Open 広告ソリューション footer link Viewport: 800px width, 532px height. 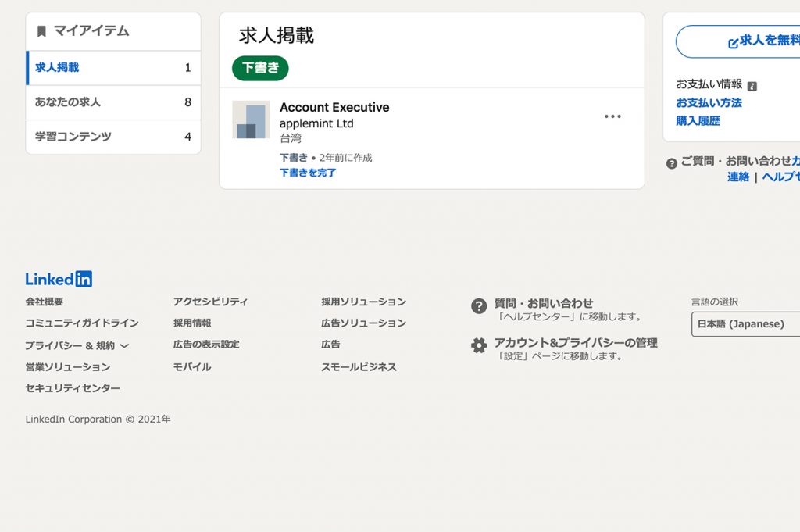pyautogui.click(x=364, y=323)
